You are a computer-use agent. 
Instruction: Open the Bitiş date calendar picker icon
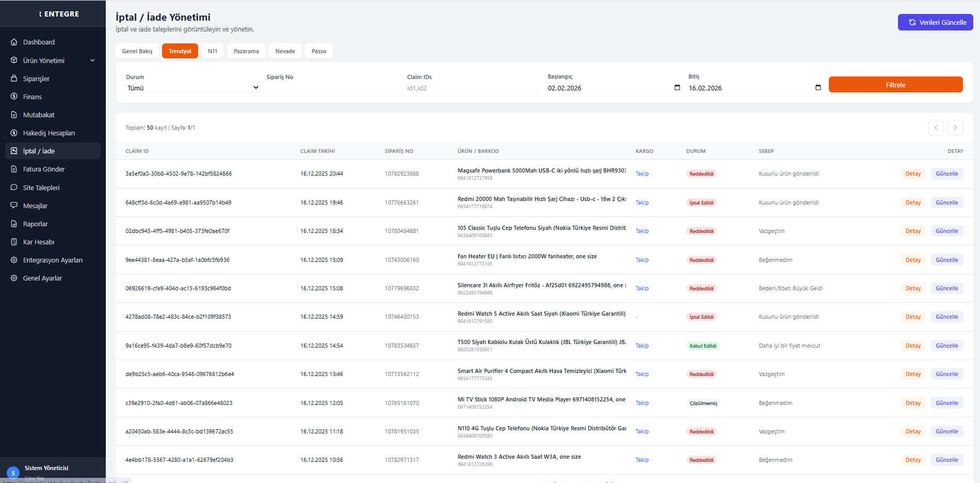pos(818,88)
